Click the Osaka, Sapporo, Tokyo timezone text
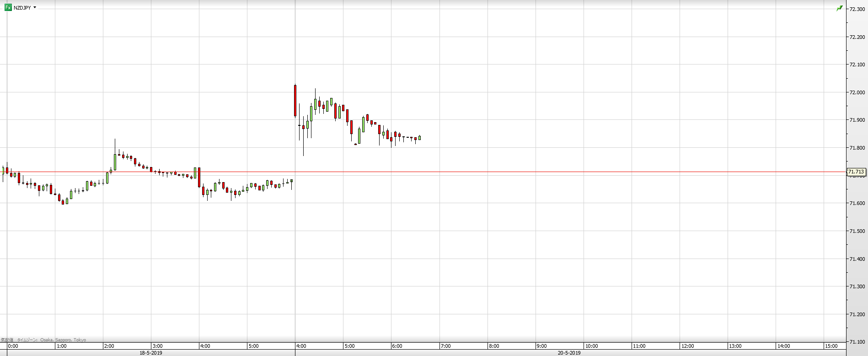Image resolution: width=868 pixels, height=356 pixels. 63,340
